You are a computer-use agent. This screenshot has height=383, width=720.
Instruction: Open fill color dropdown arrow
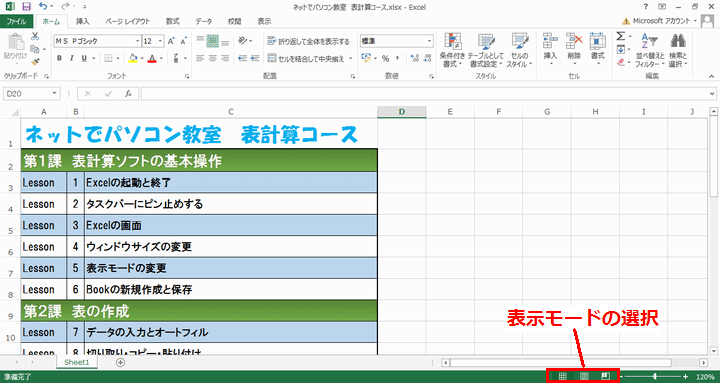142,58
